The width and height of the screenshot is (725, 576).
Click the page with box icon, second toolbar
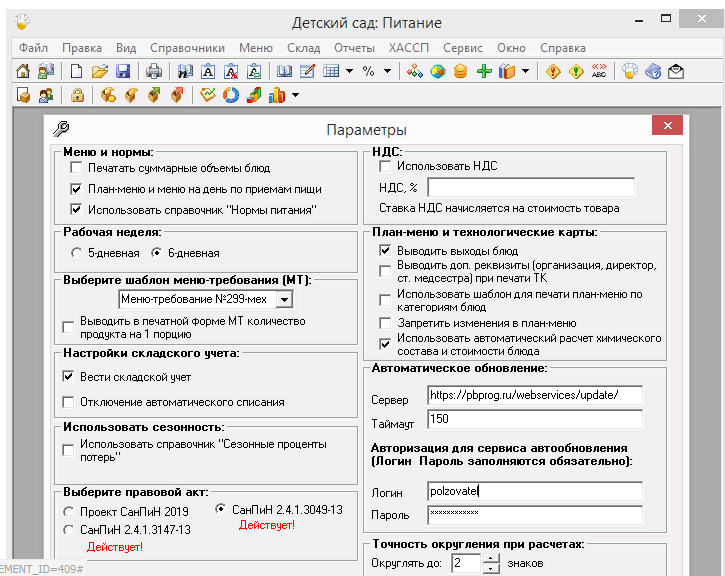pyautogui.click(x=23, y=95)
